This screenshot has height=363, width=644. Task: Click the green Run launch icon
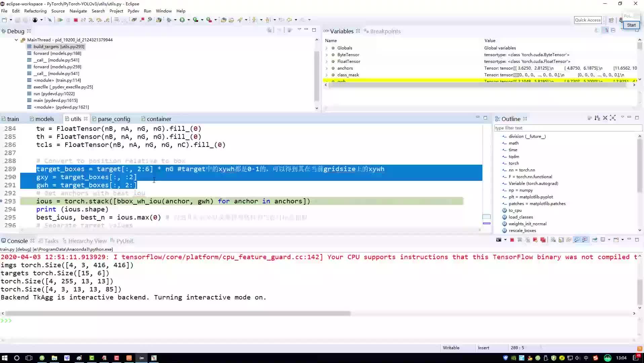pyautogui.click(x=182, y=20)
